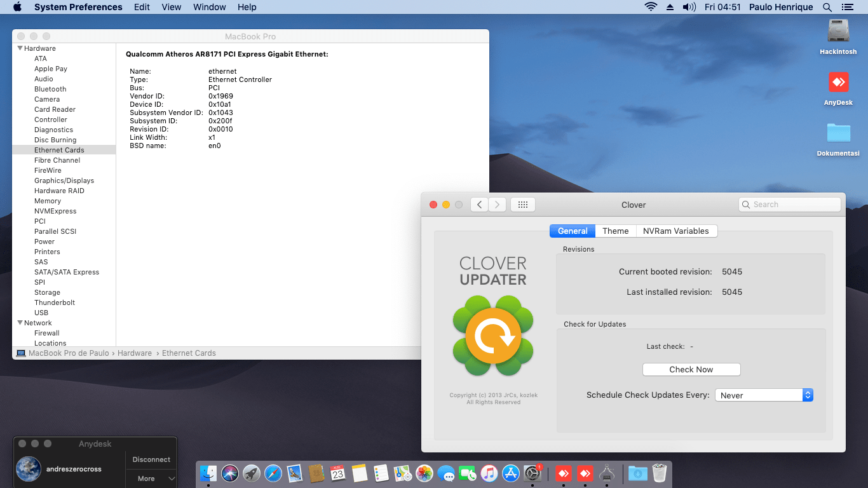Click MacBook Pro de Paulo in path bar
Image resolution: width=868 pixels, height=488 pixels.
point(63,353)
